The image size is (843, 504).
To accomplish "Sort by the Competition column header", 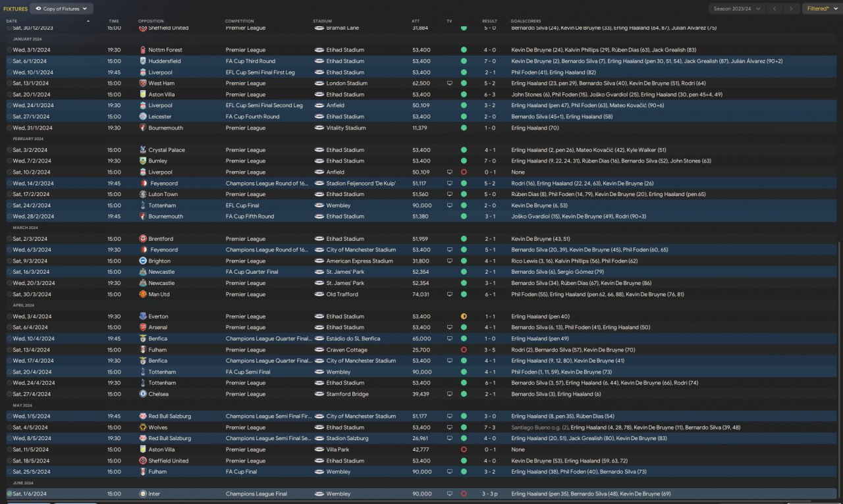I will coord(239,21).
